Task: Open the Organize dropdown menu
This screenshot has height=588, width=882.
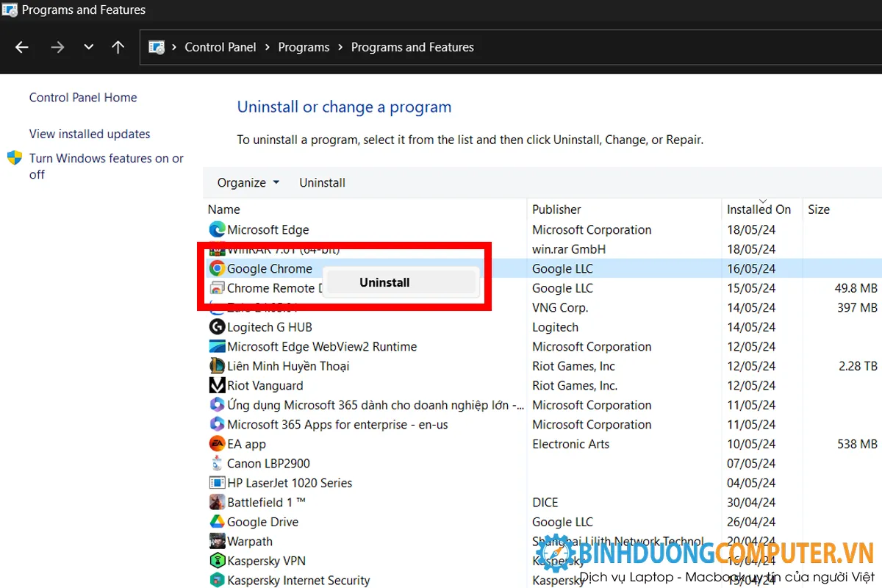Action: [247, 182]
